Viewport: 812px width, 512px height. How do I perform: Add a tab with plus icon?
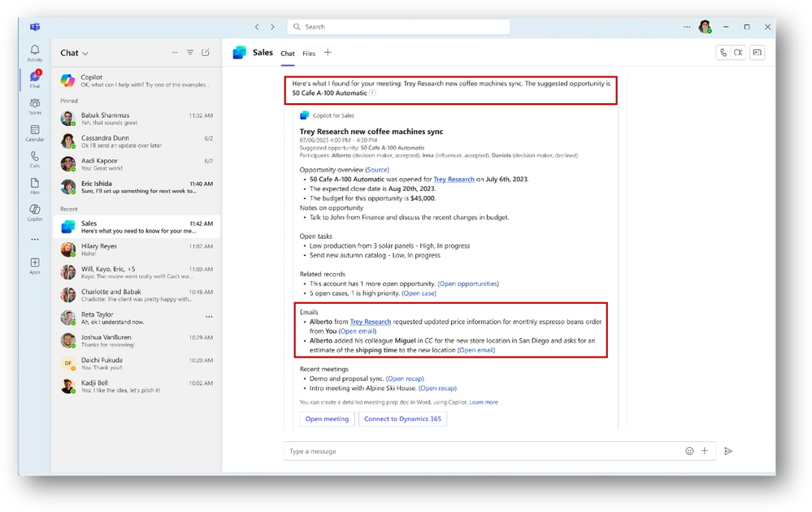(328, 52)
